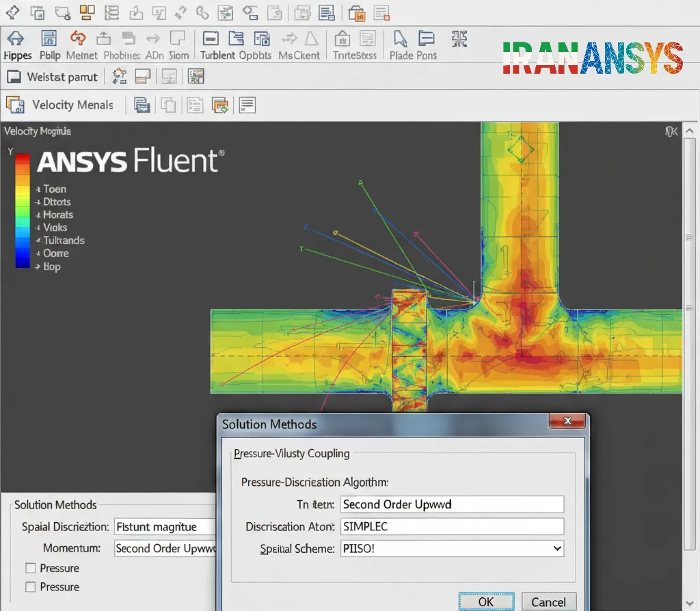This screenshot has width=700, height=611.
Task: Click the maze-like grid icon right of Pons
Action: tap(459, 39)
